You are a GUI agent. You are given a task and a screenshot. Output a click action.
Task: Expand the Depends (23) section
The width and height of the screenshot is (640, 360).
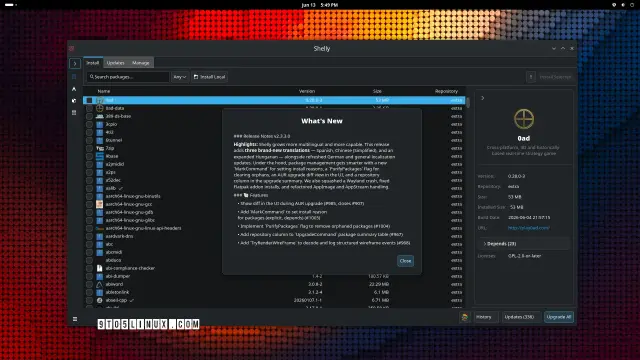click(x=524, y=244)
